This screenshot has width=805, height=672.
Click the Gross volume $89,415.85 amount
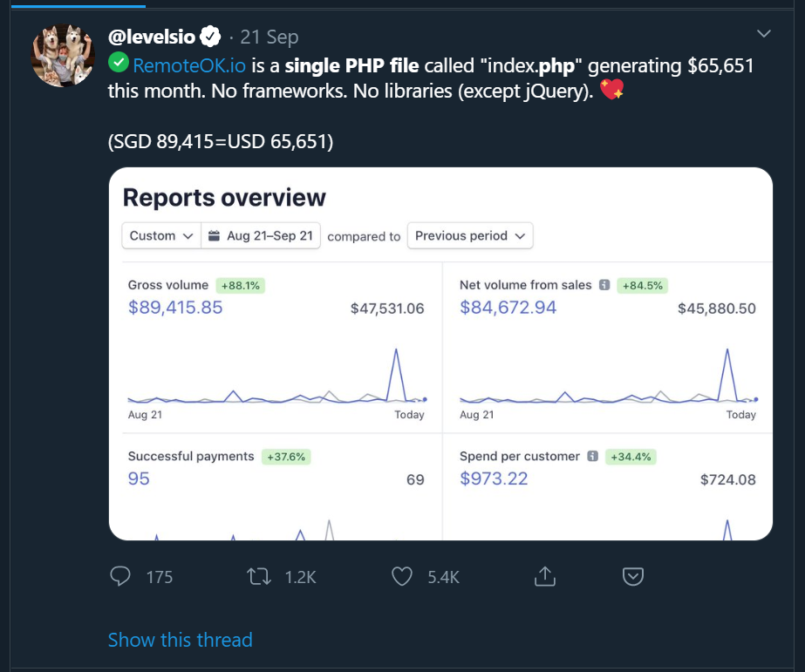pyautogui.click(x=175, y=308)
